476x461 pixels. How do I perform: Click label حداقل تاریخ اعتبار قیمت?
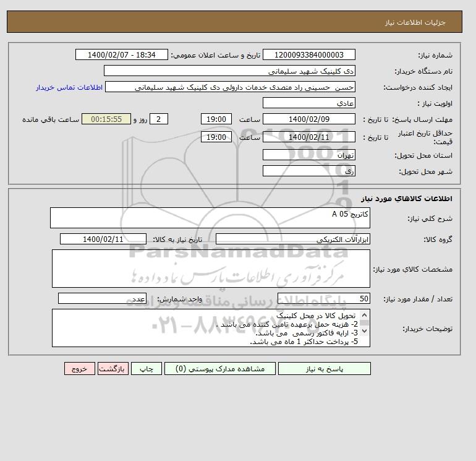pyautogui.click(x=425, y=137)
